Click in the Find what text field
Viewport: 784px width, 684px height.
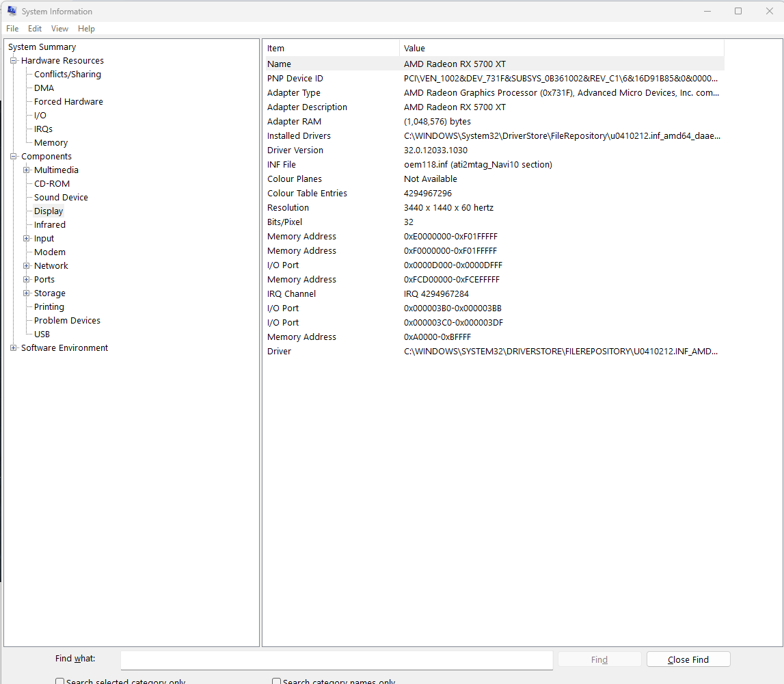(336, 660)
